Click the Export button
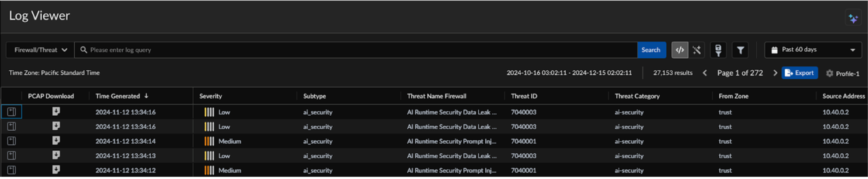The height and width of the screenshot is (179, 868). tap(799, 73)
